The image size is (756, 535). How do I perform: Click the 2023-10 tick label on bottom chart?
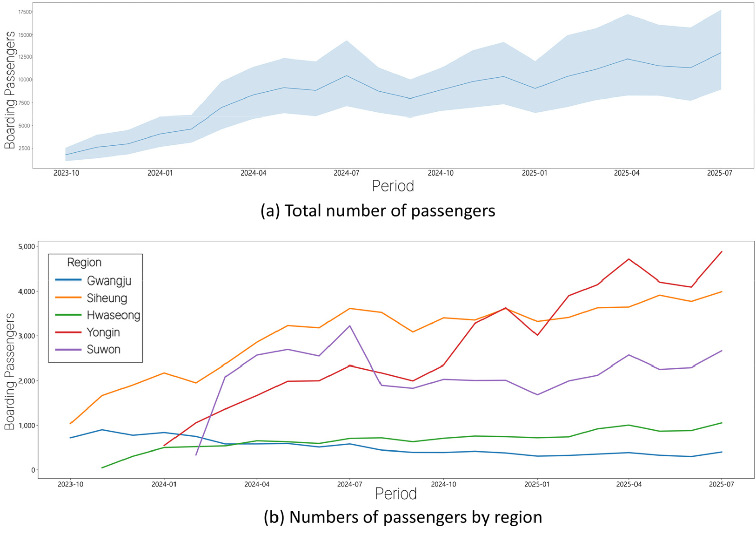click(x=71, y=484)
